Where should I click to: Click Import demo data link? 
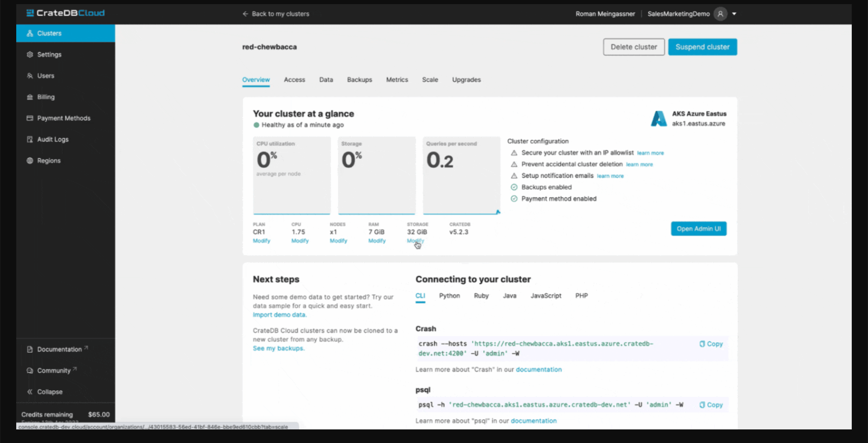[280, 315]
